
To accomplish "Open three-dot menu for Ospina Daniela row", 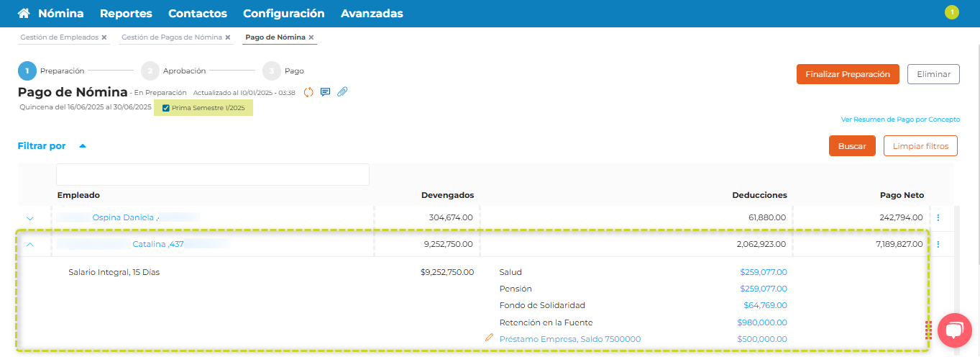I will pos(938,217).
